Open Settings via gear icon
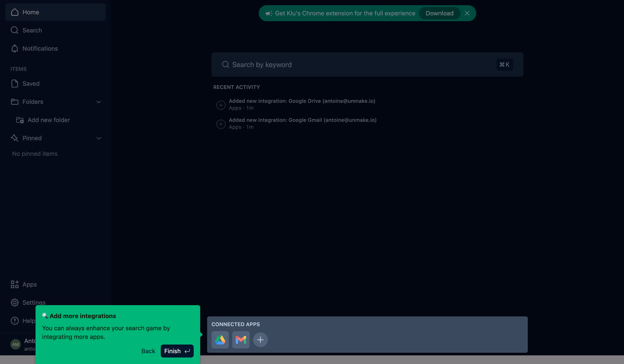The image size is (624, 364). pyautogui.click(x=15, y=302)
